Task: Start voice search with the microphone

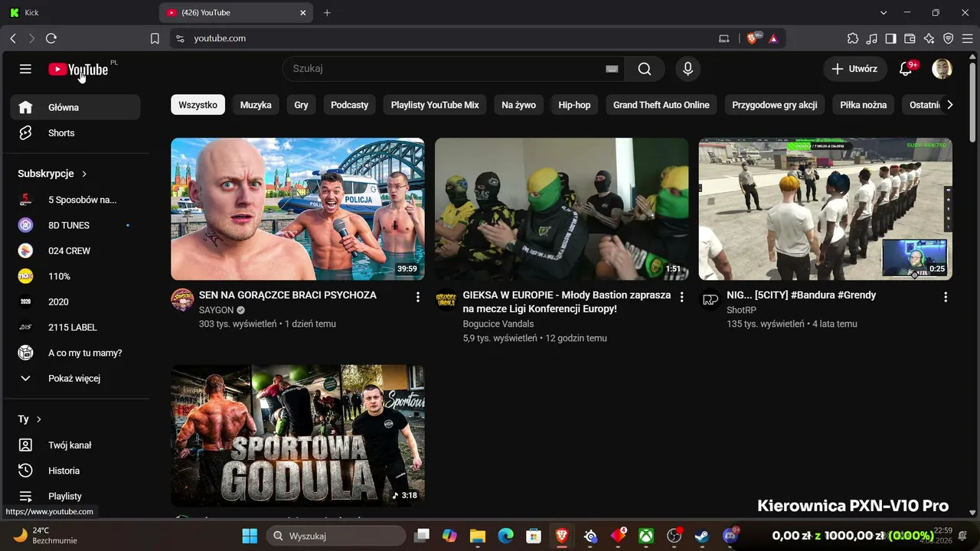Action: click(688, 69)
